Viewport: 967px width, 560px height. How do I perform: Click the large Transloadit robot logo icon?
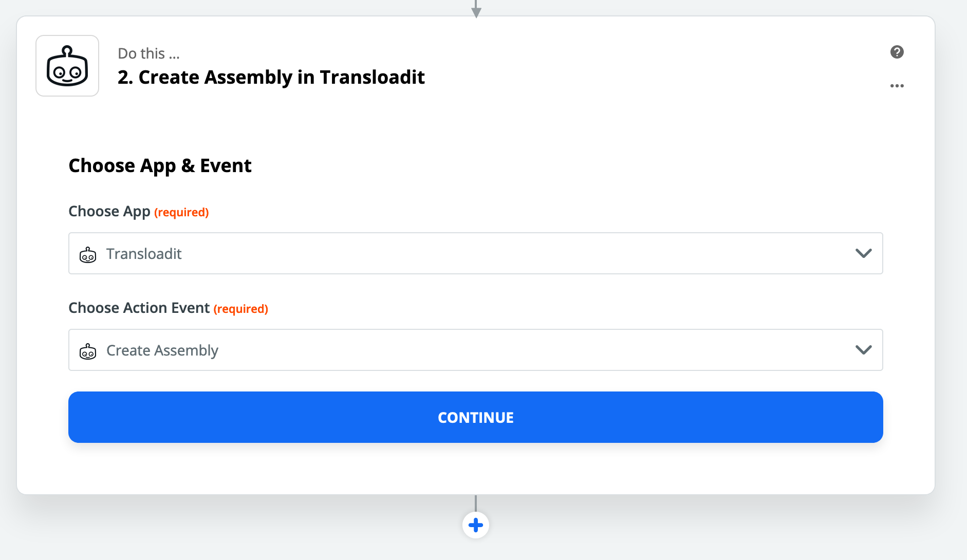(x=67, y=66)
